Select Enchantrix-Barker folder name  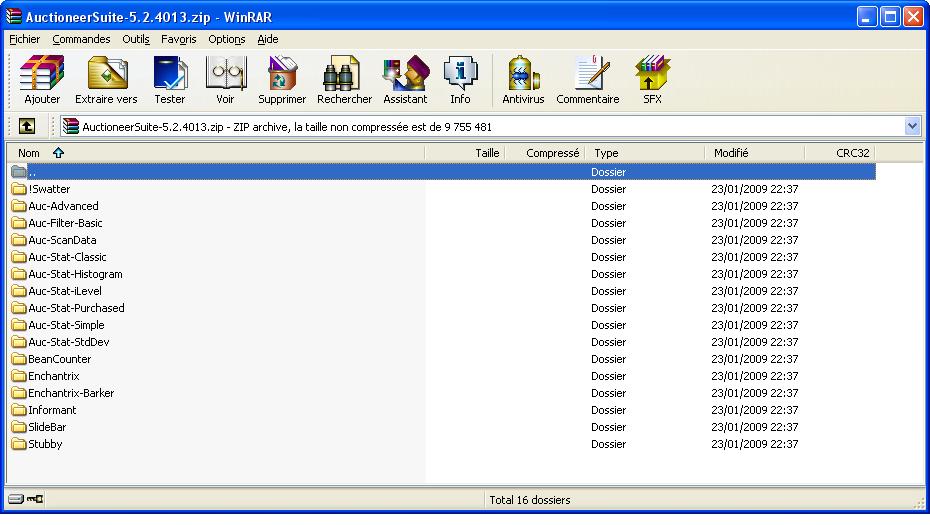coord(71,393)
